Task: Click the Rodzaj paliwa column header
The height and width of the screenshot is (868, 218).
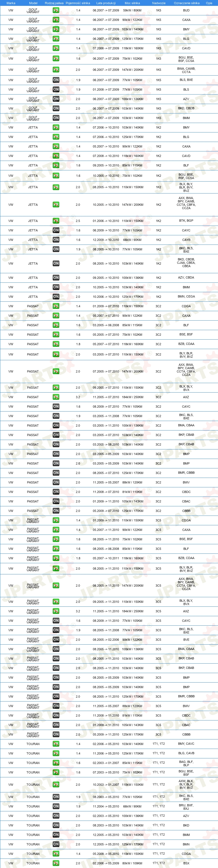Action: pyautogui.click(x=54, y=3)
